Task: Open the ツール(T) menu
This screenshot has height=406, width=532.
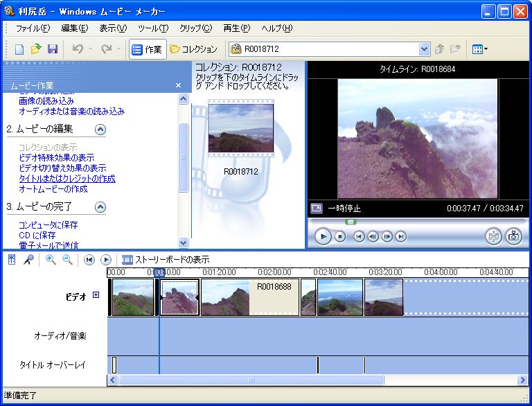Action: [x=152, y=28]
